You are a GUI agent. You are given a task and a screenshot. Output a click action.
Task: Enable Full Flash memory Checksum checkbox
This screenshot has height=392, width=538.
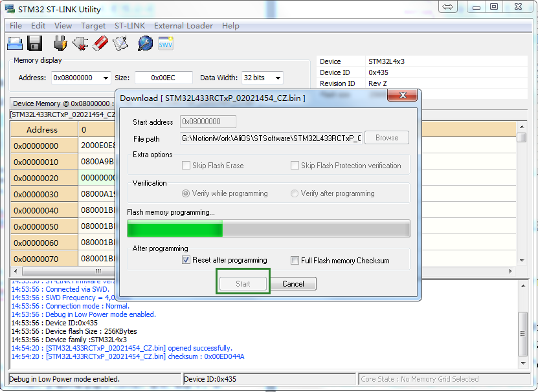tap(295, 261)
